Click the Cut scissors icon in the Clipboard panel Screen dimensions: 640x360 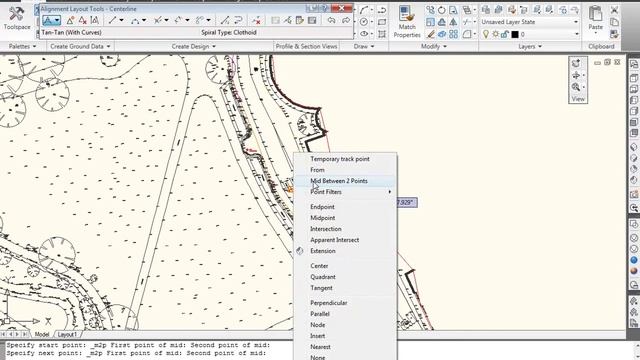tap(614, 10)
